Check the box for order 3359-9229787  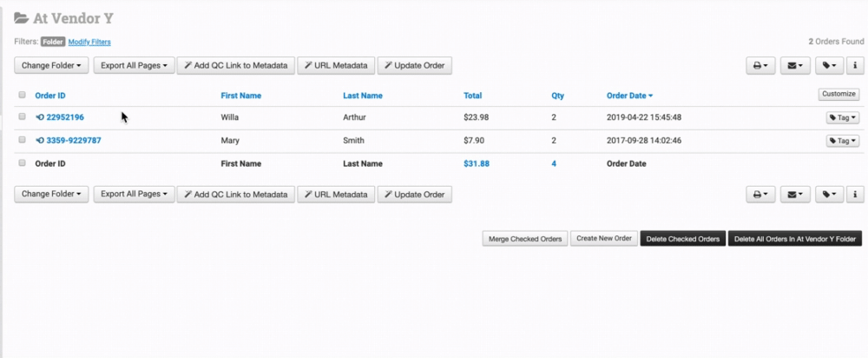tap(22, 140)
